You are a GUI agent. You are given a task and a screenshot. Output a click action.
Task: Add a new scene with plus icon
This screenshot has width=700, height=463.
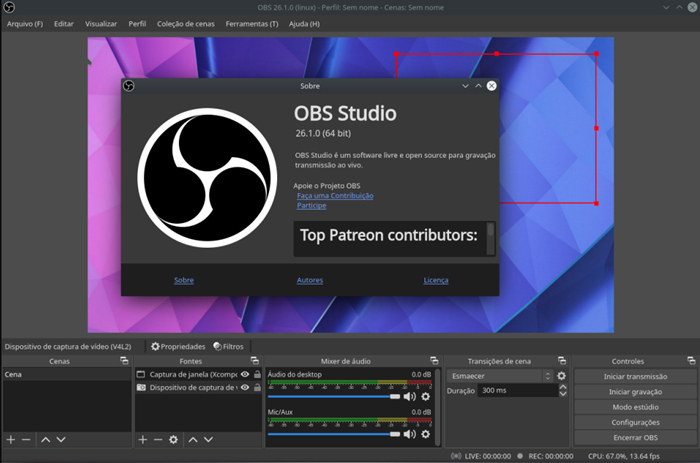pyautogui.click(x=11, y=439)
